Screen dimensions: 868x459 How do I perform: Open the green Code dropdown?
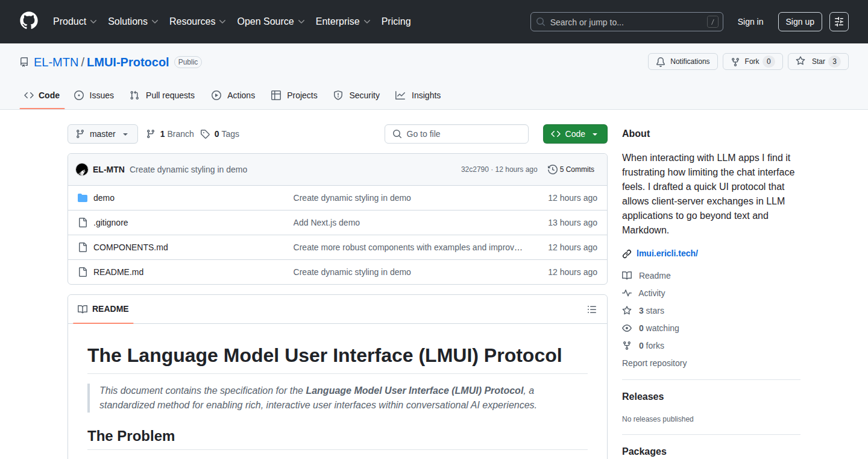click(575, 134)
